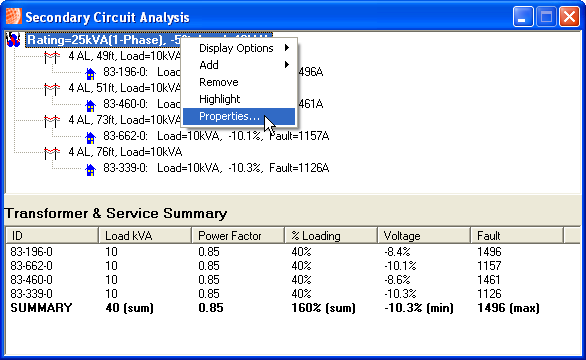Select the Rating=25kVA(1-Phase) tree root
The height and width of the screenshot is (360, 586).
pos(104,40)
